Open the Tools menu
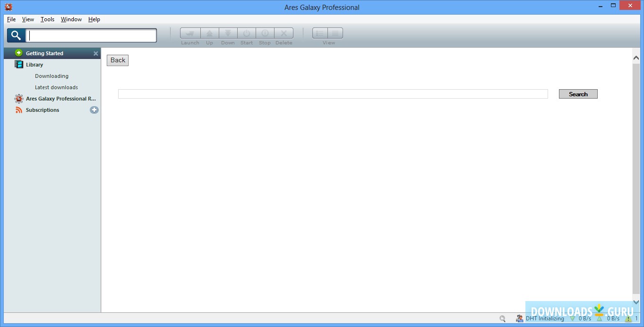This screenshot has width=644, height=327. pyautogui.click(x=47, y=19)
